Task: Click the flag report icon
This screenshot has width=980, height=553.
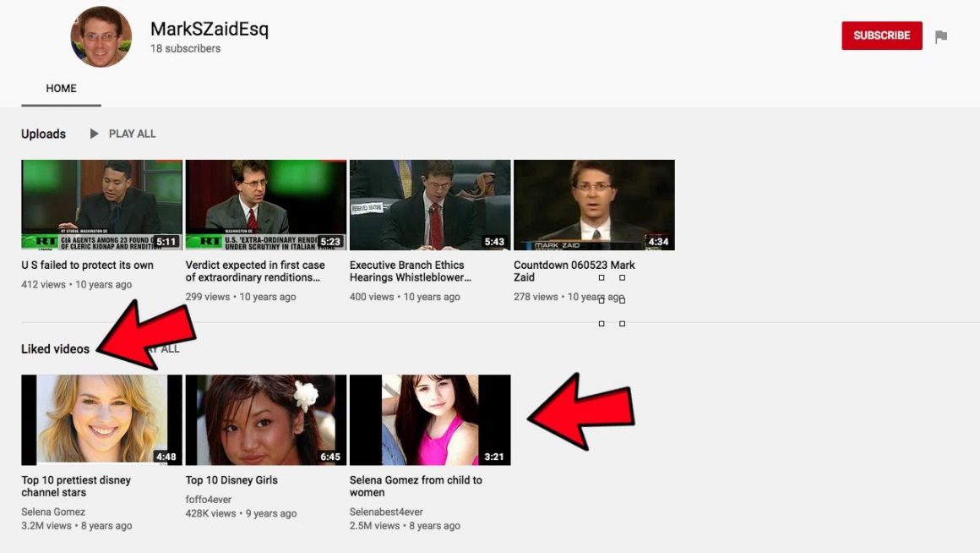Action: pyautogui.click(x=941, y=36)
